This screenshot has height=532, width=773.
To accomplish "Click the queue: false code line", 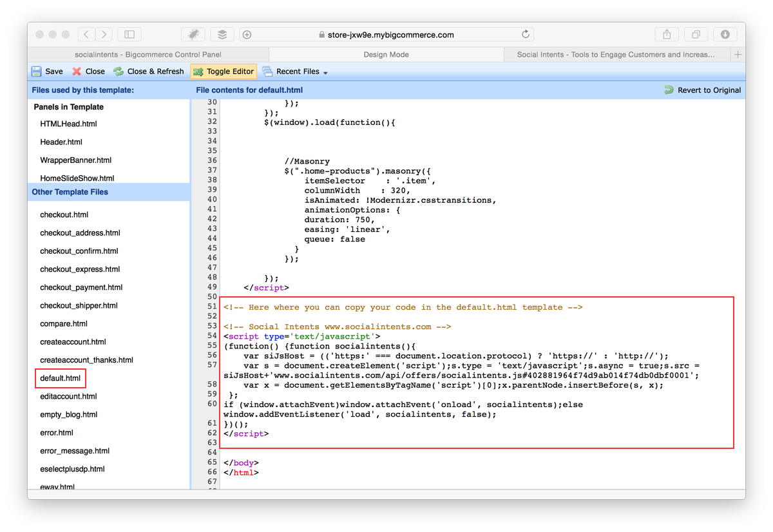I will point(335,239).
